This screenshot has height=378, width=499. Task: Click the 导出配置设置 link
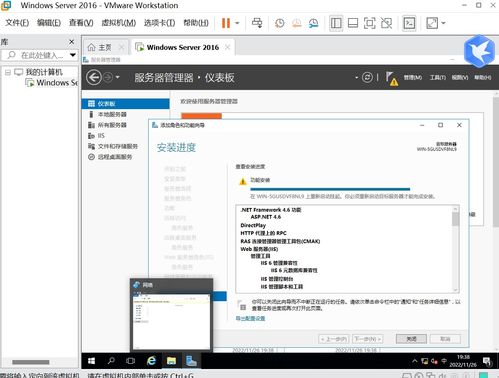[250, 318]
